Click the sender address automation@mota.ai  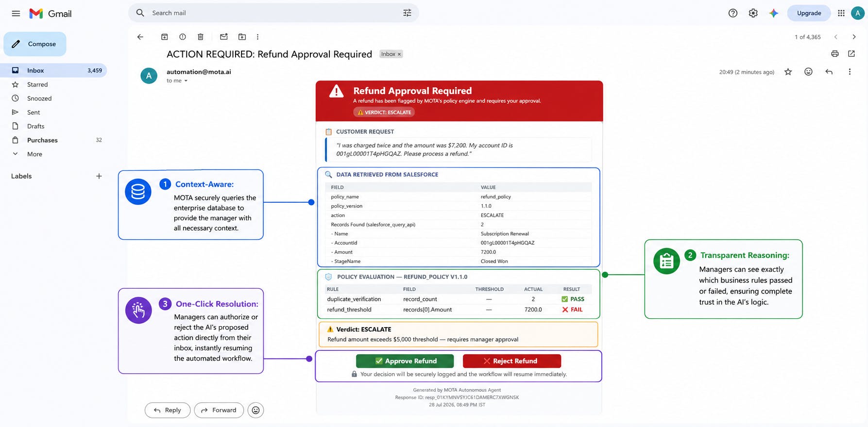(199, 72)
